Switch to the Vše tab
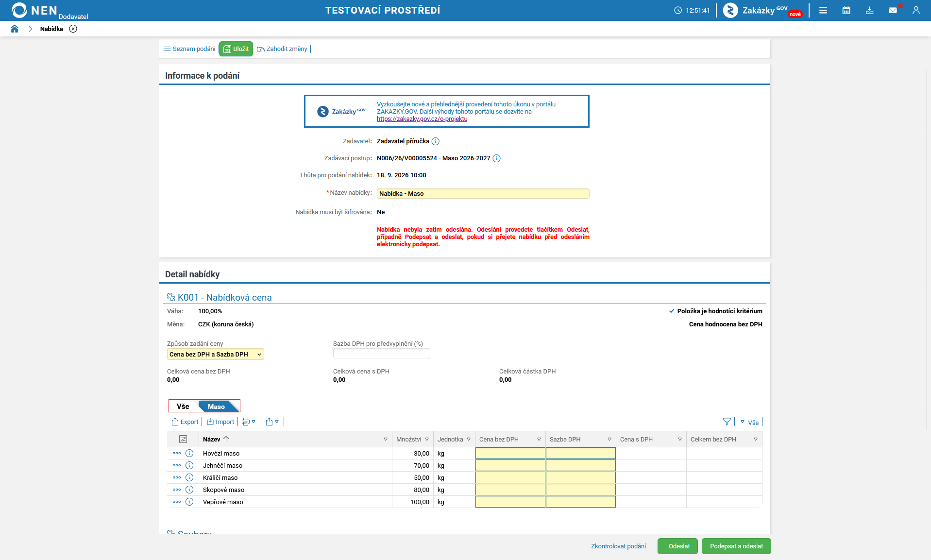The width and height of the screenshot is (931, 560). [x=183, y=406]
